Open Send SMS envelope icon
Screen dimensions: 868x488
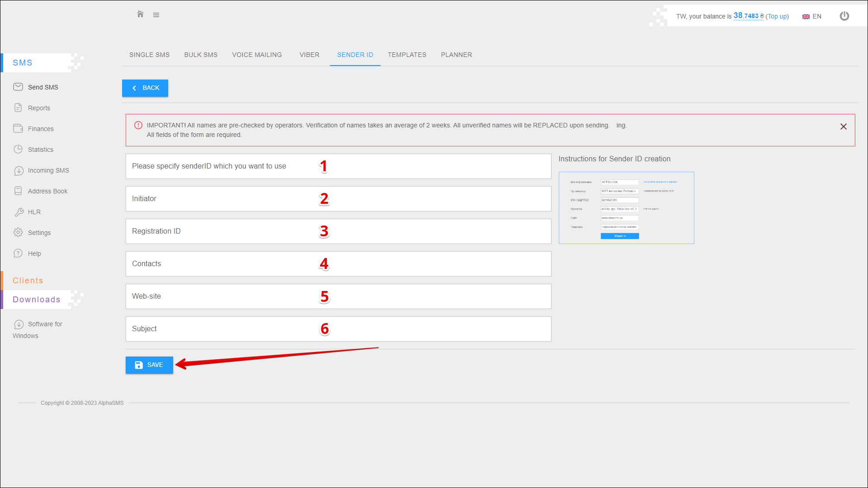coord(18,87)
